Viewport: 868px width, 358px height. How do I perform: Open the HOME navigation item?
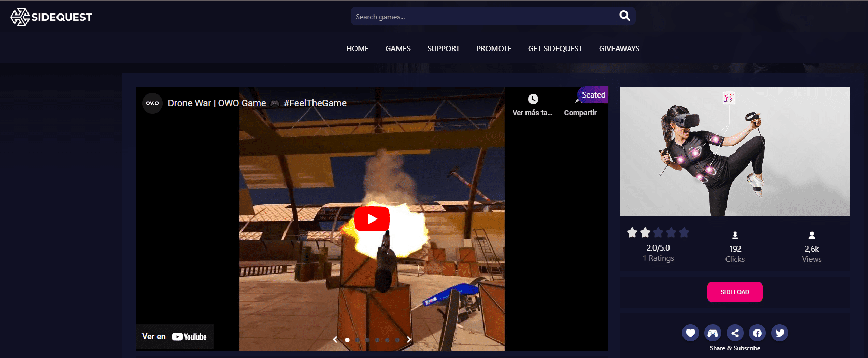(x=358, y=49)
